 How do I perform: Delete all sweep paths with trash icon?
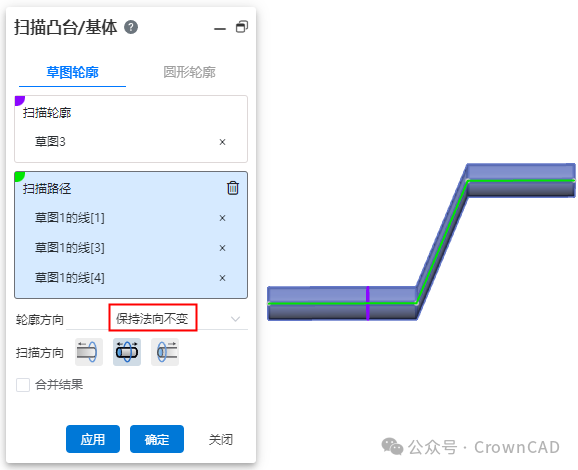pyautogui.click(x=233, y=188)
